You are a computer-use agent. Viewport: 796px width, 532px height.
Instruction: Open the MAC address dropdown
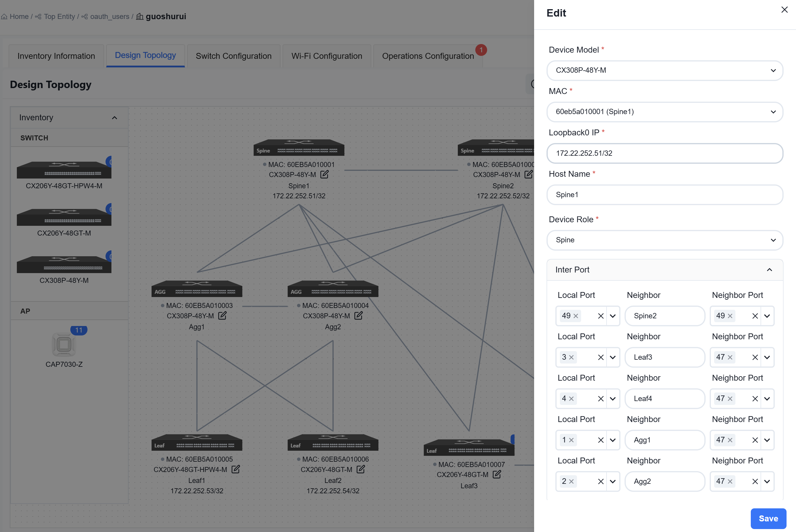tap(665, 112)
